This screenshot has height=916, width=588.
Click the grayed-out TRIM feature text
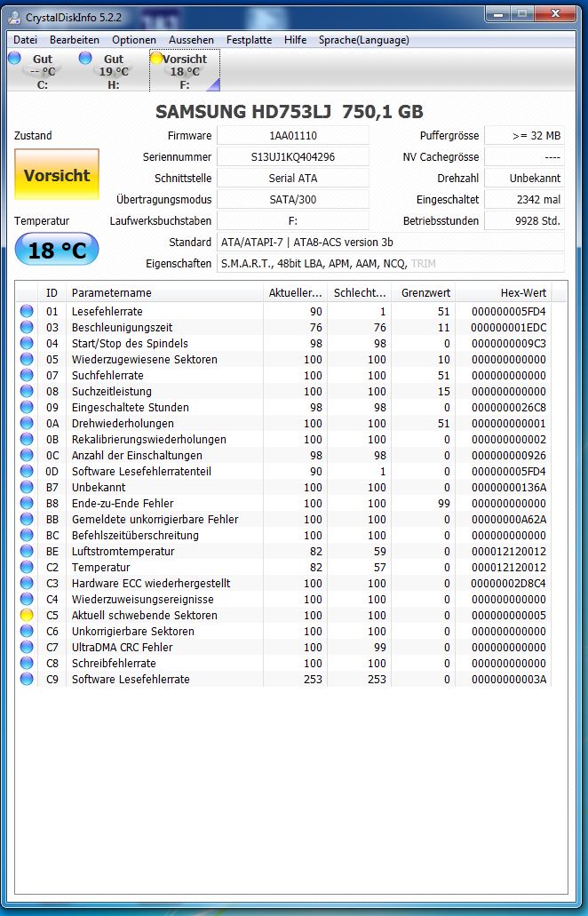point(424,264)
